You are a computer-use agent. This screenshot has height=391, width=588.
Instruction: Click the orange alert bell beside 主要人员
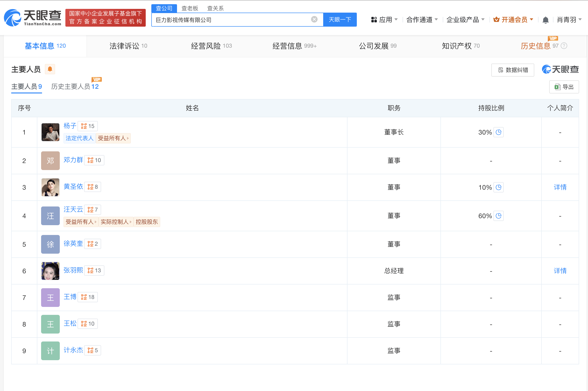point(50,69)
